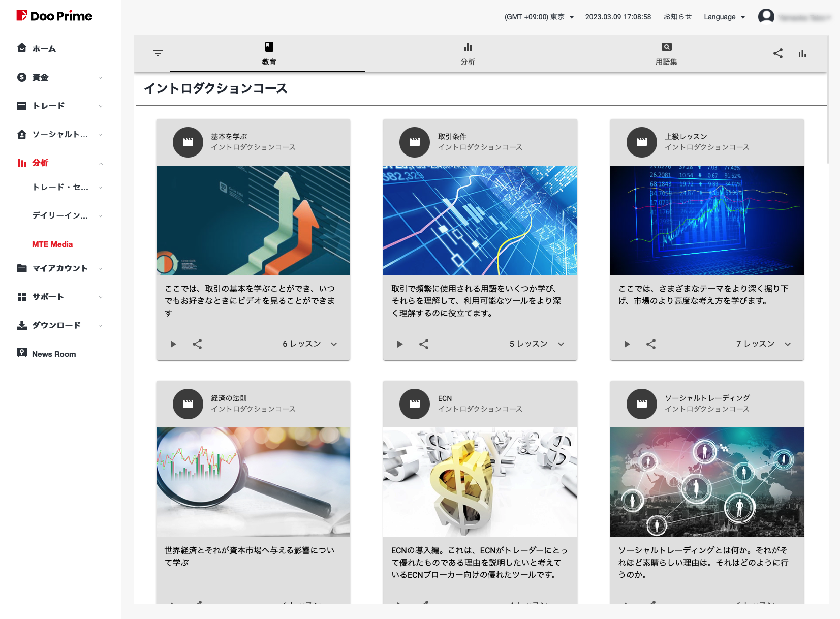Click the video icon on ソーシャルトレーディング card

[x=642, y=404]
